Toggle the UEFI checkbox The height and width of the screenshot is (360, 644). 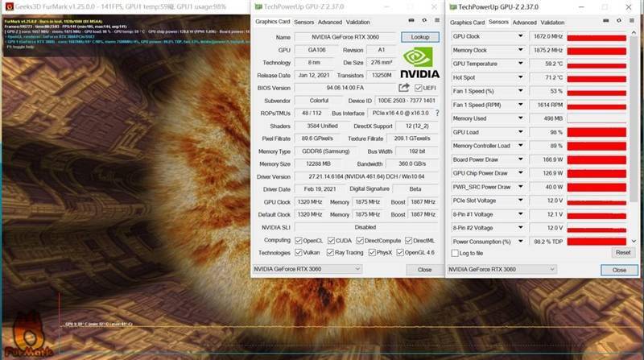point(418,88)
